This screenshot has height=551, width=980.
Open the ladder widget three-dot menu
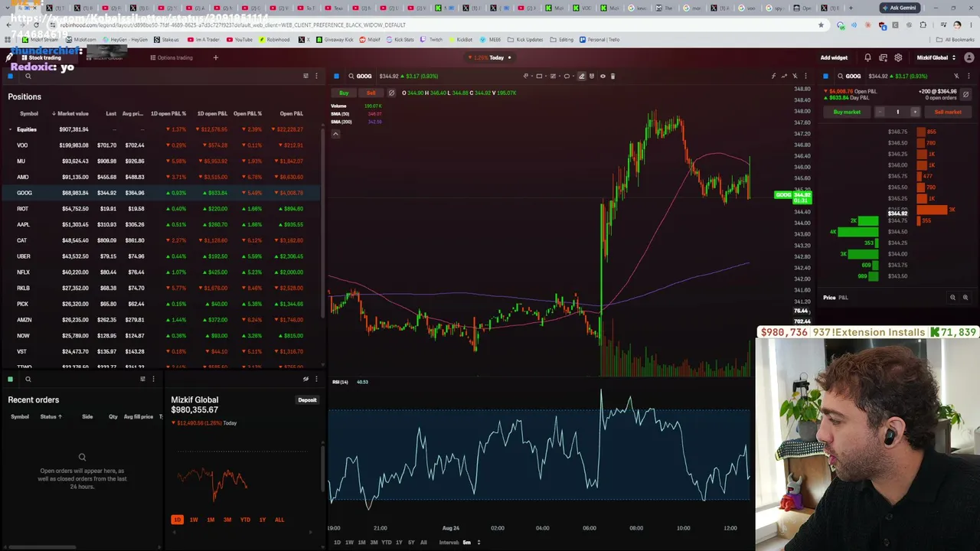point(969,76)
